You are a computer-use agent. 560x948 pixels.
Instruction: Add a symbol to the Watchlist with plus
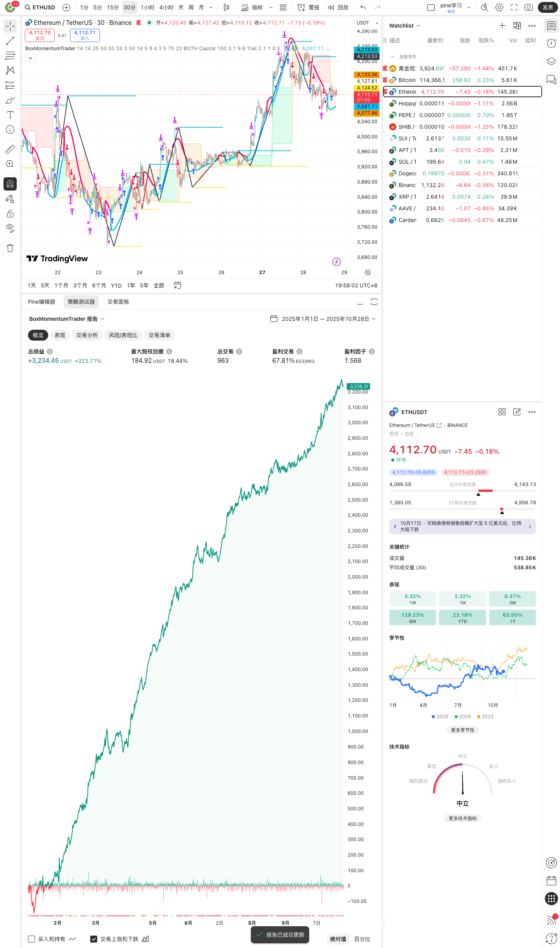point(502,26)
